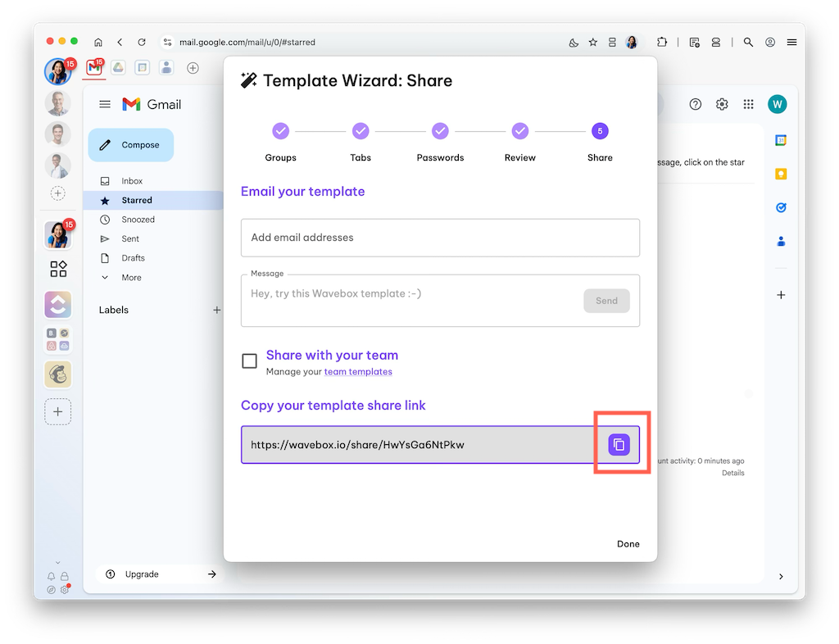Open Google Tasks side panel
The width and height of the screenshot is (839, 644).
coord(781,207)
